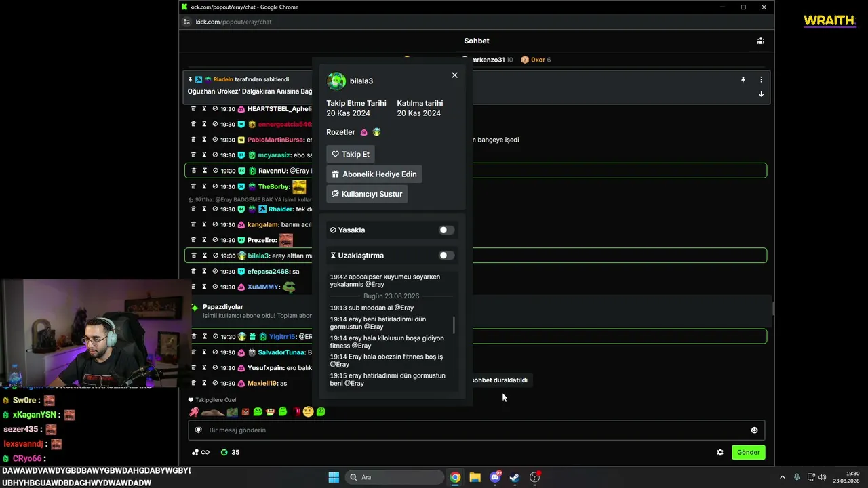The height and width of the screenshot is (488, 868).
Task: Follow bilala3 with Takip Et button
Action: pyautogui.click(x=351, y=155)
